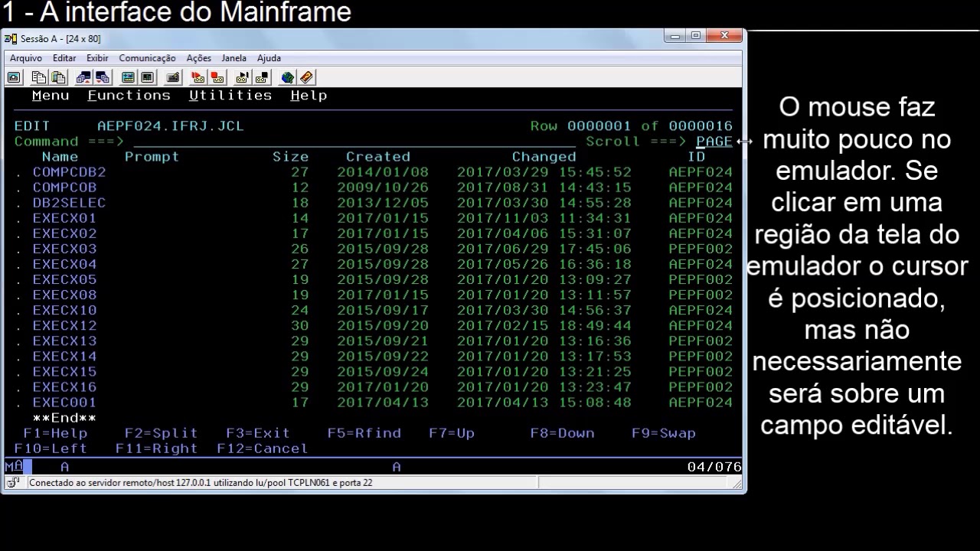The height and width of the screenshot is (551, 980).
Task: Open the ISPF Functions pull-down
Action: tap(129, 96)
